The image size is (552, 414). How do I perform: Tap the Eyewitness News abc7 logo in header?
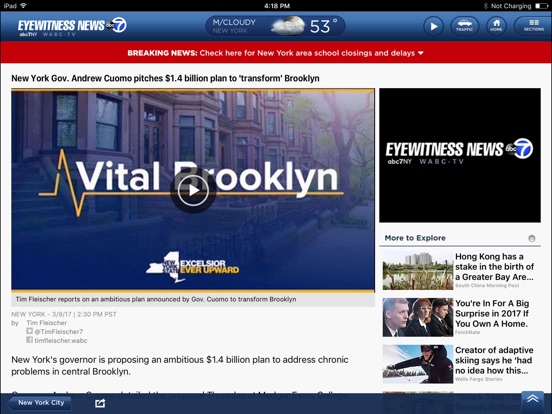tap(72, 26)
